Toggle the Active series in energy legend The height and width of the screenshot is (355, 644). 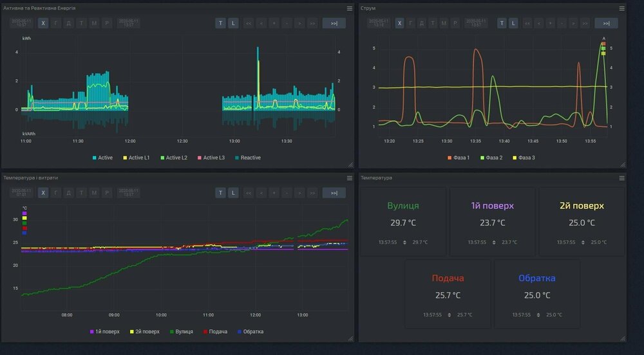tap(102, 158)
